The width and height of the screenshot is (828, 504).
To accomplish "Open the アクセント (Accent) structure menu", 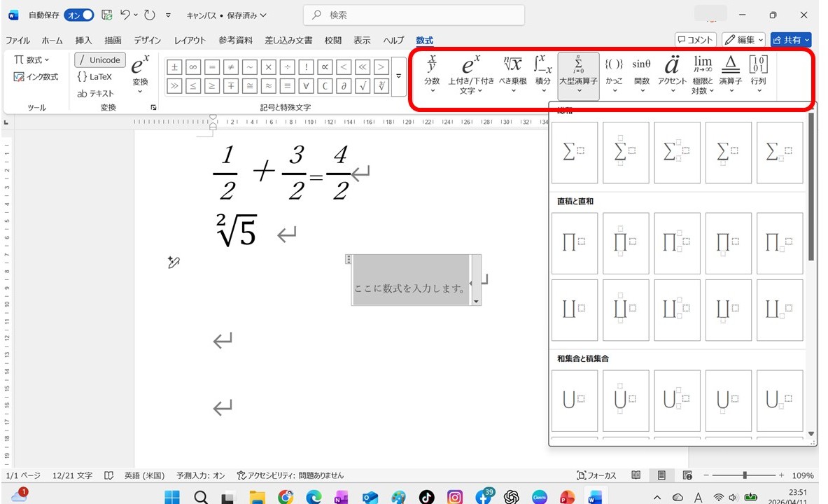I will point(672,73).
